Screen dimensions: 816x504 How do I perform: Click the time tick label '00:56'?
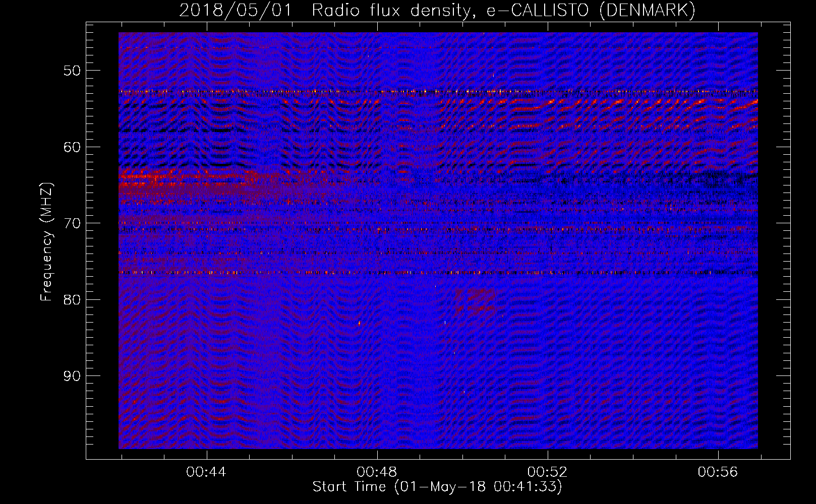(718, 472)
